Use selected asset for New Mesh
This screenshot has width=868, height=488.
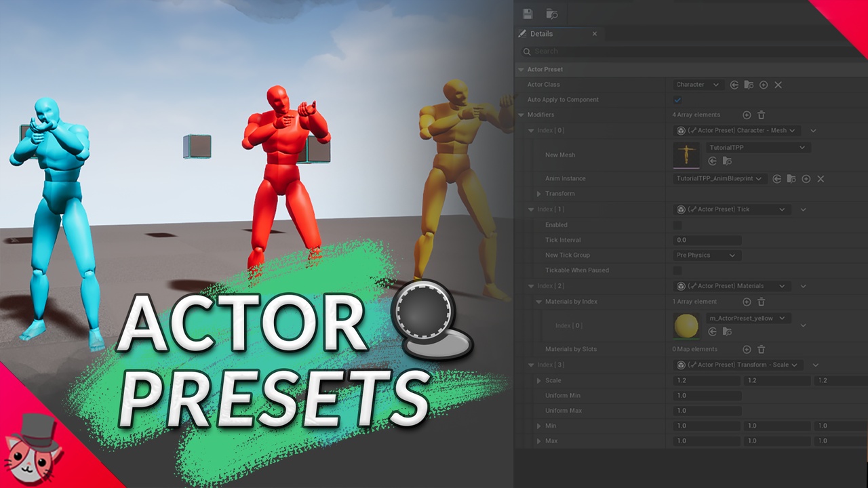coord(713,161)
